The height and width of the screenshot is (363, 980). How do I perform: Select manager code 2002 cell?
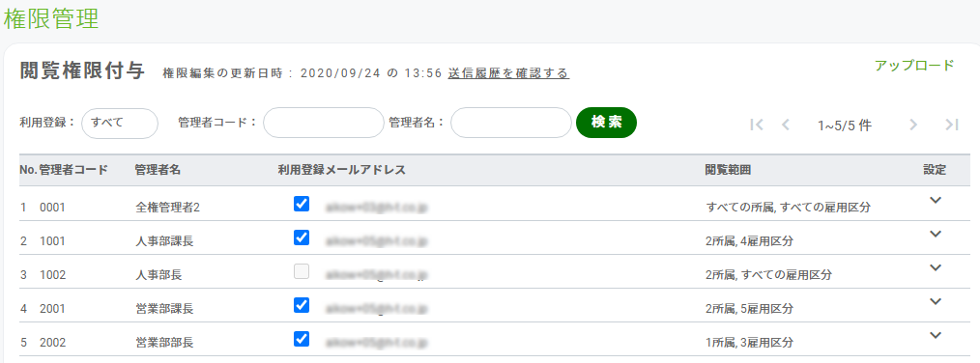(x=52, y=343)
